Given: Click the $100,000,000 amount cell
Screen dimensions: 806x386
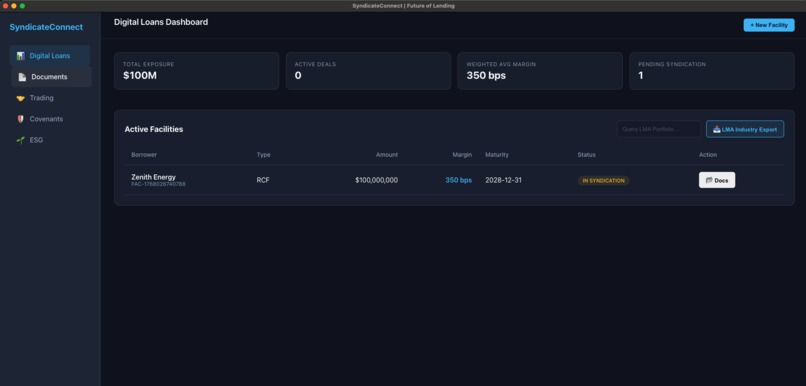Looking at the screenshot, I should [376, 180].
